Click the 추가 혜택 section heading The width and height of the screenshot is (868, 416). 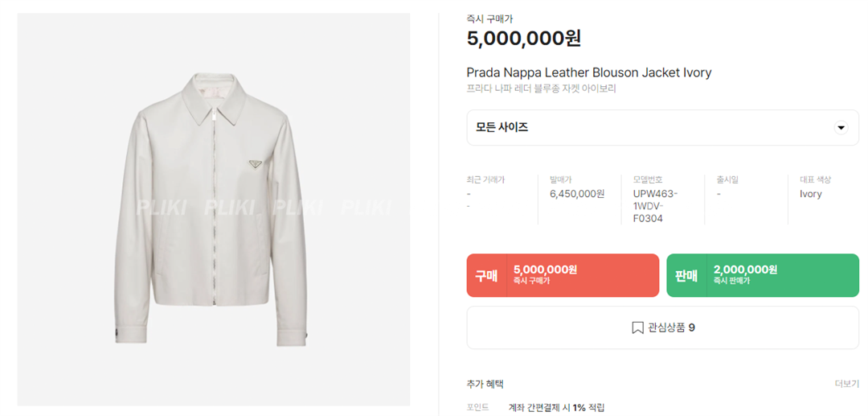[485, 385]
